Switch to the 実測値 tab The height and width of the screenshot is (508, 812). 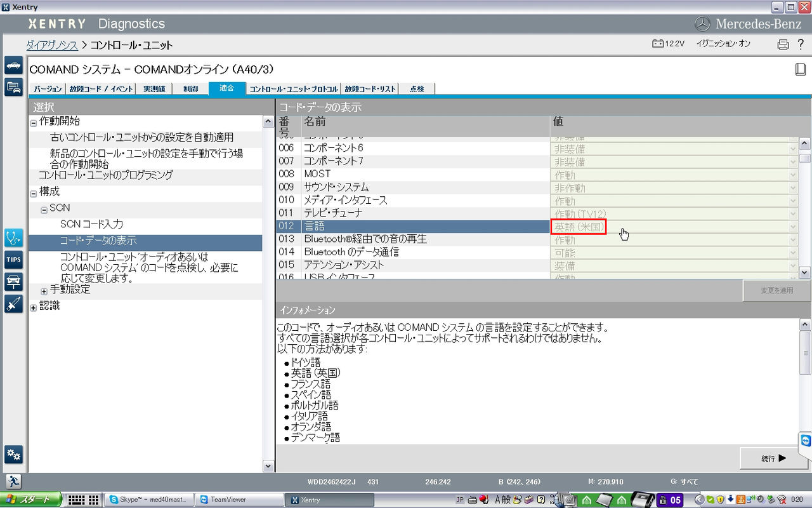coord(154,88)
